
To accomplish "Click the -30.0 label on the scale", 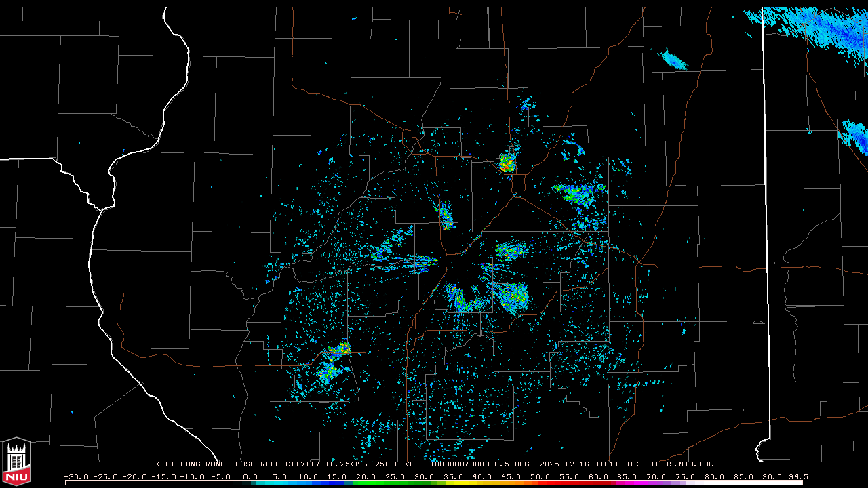I will (75, 476).
